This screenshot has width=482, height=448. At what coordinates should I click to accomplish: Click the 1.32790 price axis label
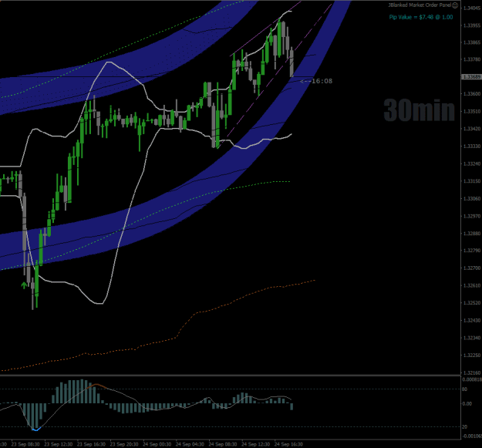pyautogui.click(x=473, y=251)
